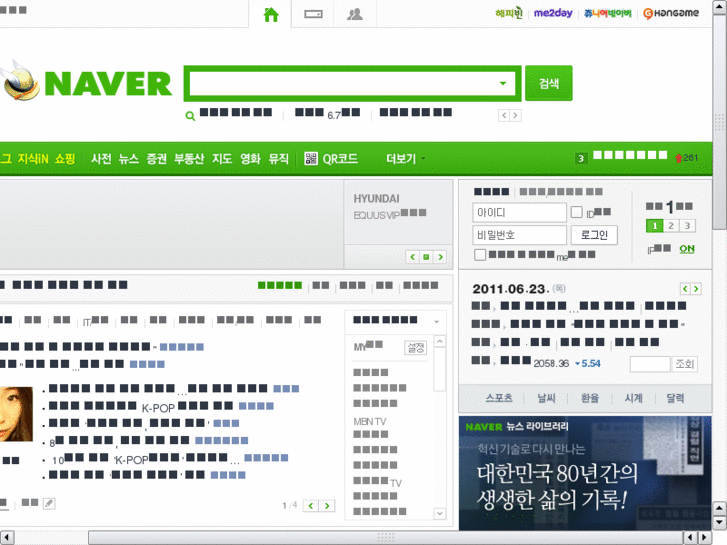Click the HYUNDAI EQUUS VIP ad text
Screen dimensions: 727x545
point(389,206)
